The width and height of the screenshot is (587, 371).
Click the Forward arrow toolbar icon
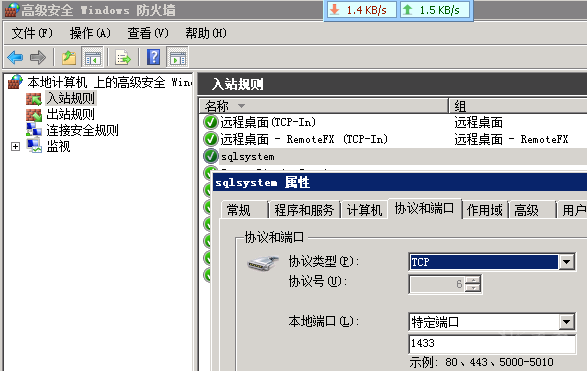[x=37, y=58]
